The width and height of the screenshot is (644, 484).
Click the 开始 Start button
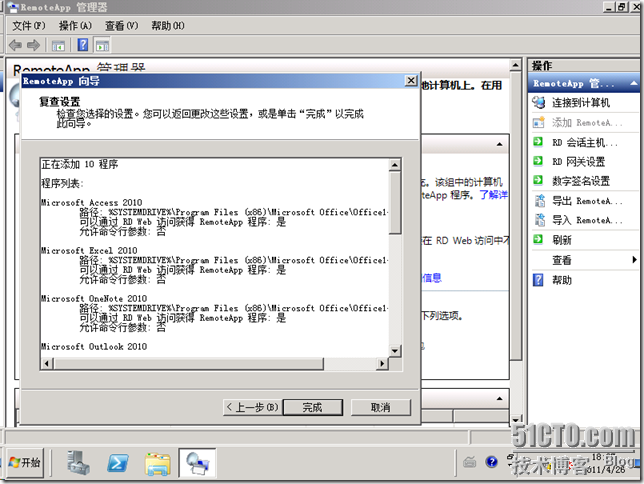(25, 463)
